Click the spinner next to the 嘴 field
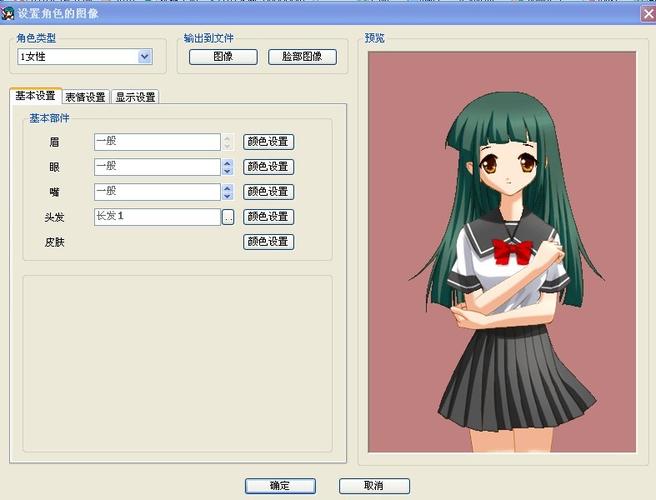Viewport: 656px width, 500px height. pos(227,192)
